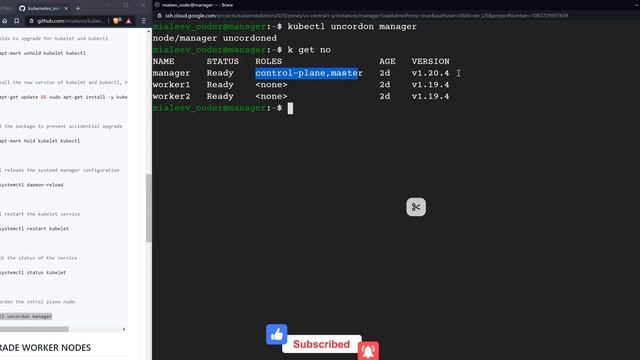Click the blue thumbs-up like icon
This screenshot has height=360, width=640.
click(277, 334)
